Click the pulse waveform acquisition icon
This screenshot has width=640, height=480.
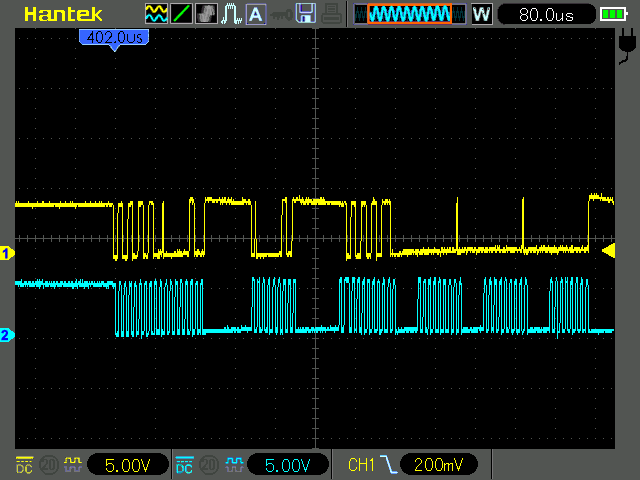[x=231, y=14]
